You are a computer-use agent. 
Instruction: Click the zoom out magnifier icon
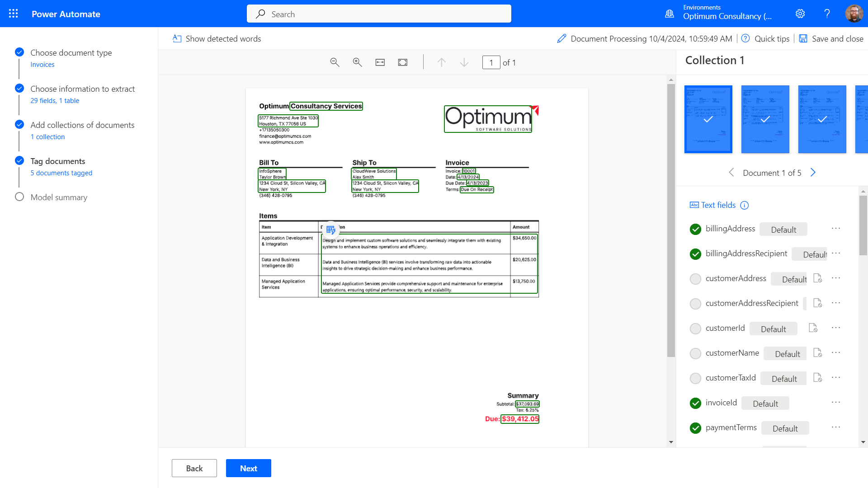click(x=335, y=62)
